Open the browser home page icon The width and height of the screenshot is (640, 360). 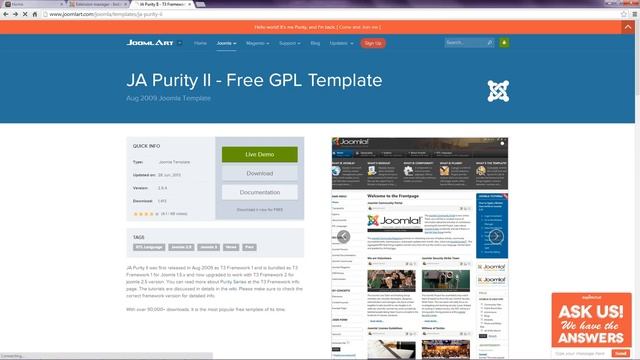[x=35, y=14]
